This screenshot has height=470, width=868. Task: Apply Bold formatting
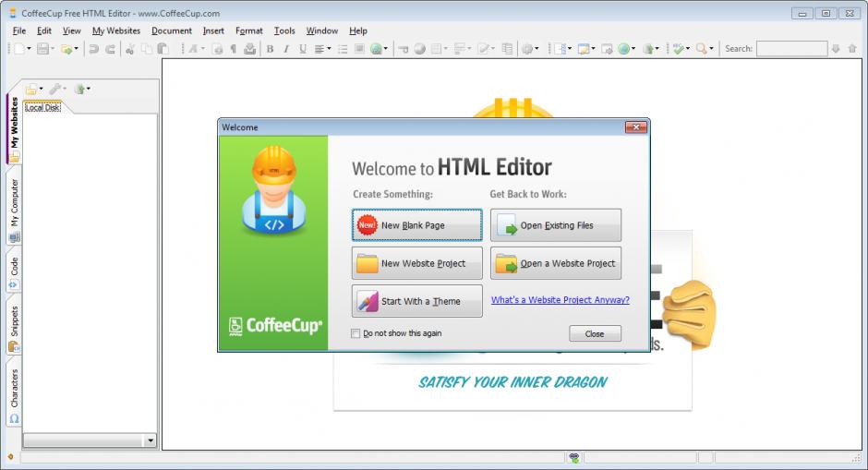pos(270,49)
